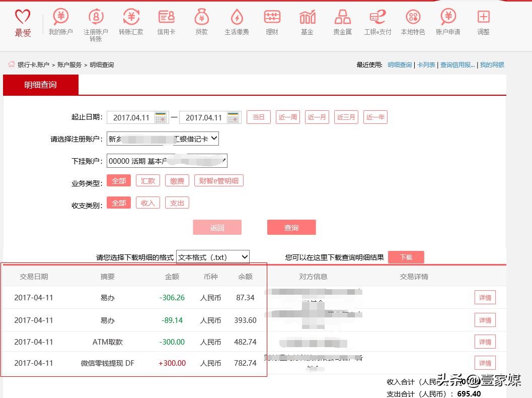Select the 贷款 loan icon

(201, 23)
